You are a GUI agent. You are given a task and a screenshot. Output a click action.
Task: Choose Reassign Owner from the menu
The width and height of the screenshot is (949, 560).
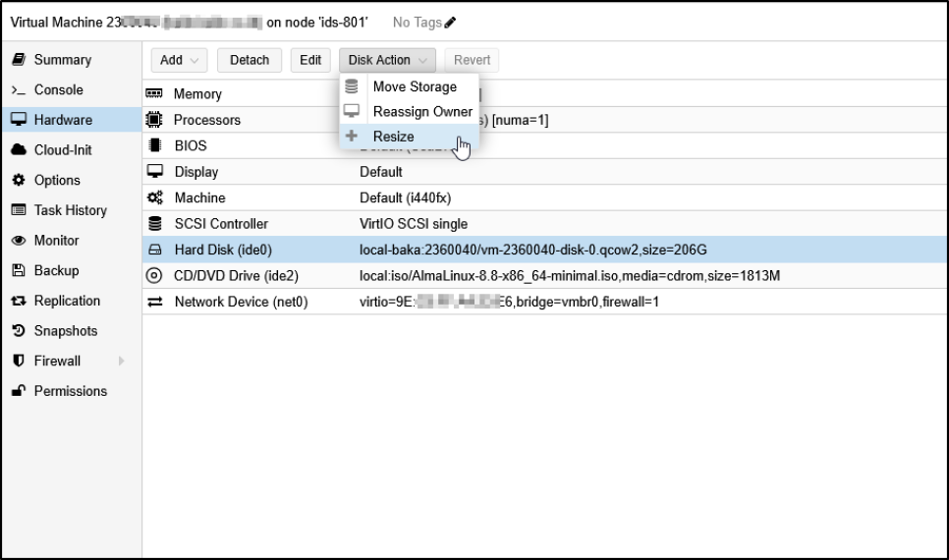click(422, 111)
